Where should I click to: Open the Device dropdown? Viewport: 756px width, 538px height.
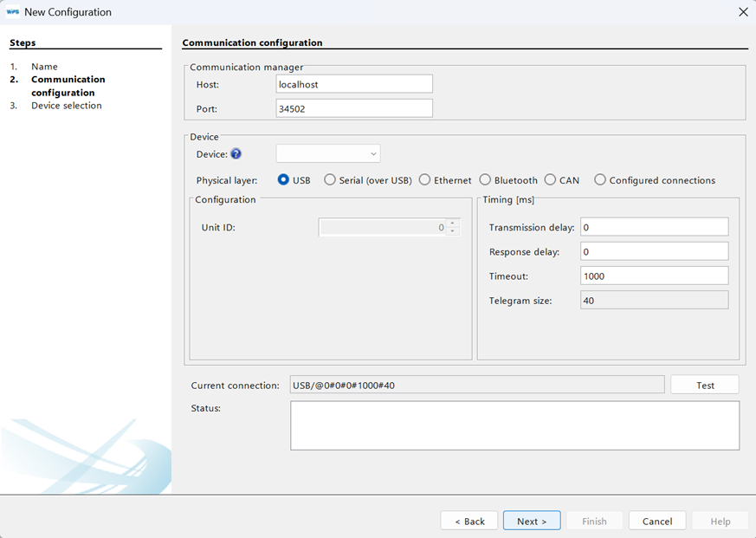(327, 153)
